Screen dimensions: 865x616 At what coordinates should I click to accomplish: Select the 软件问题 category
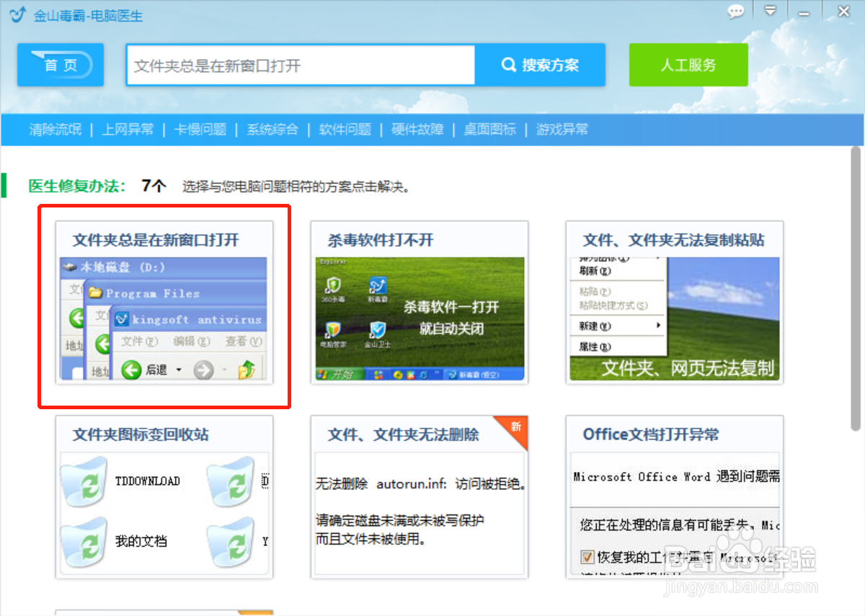coord(345,130)
